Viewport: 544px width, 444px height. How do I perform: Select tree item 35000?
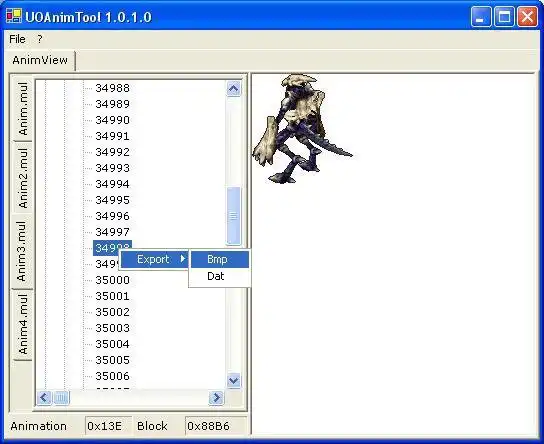112,280
